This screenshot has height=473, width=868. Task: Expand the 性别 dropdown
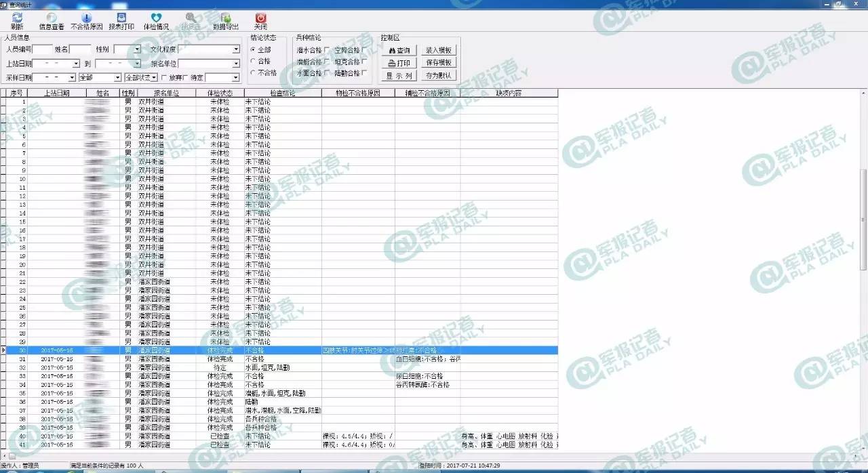click(137, 49)
